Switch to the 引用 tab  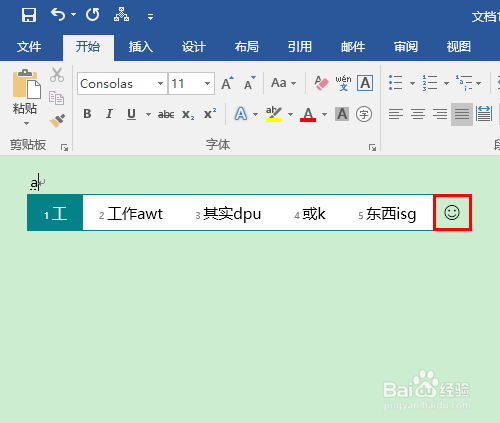[x=300, y=47]
